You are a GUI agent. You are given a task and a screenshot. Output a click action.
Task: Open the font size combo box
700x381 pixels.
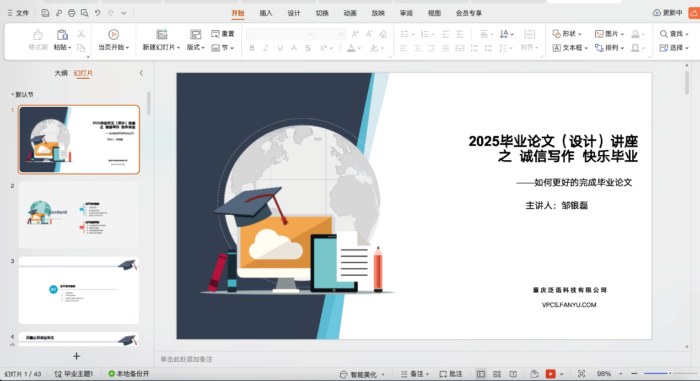[330, 34]
